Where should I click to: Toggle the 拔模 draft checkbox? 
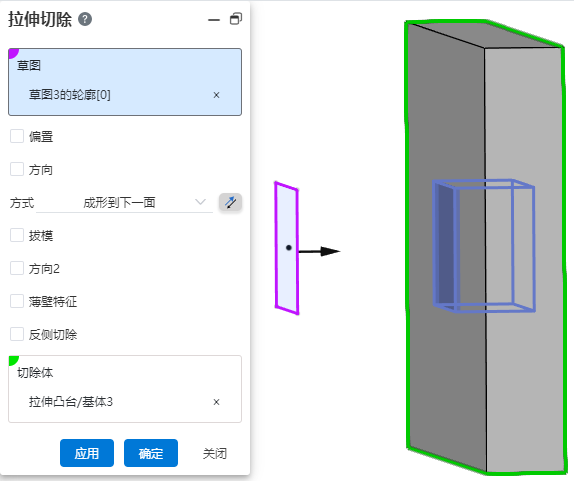click(17, 235)
